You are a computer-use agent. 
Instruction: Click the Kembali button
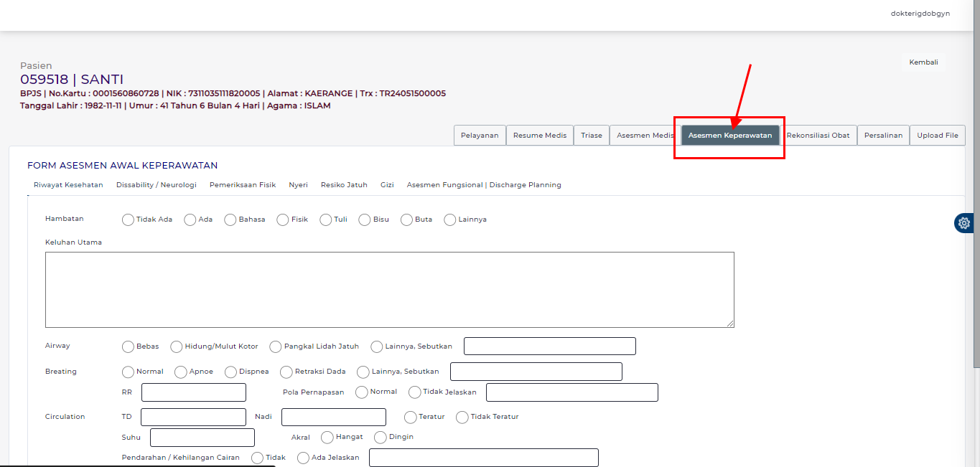click(x=923, y=62)
